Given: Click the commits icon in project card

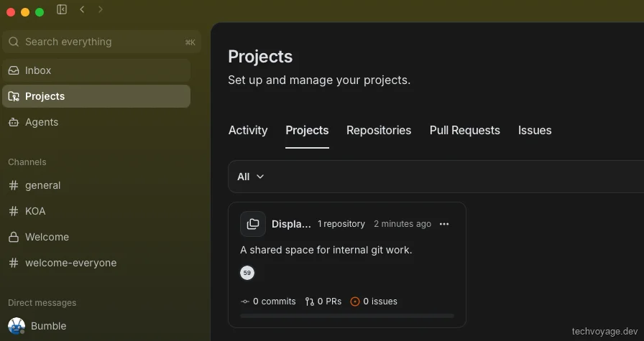Looking at the screenshot, I should coord(245,302).
